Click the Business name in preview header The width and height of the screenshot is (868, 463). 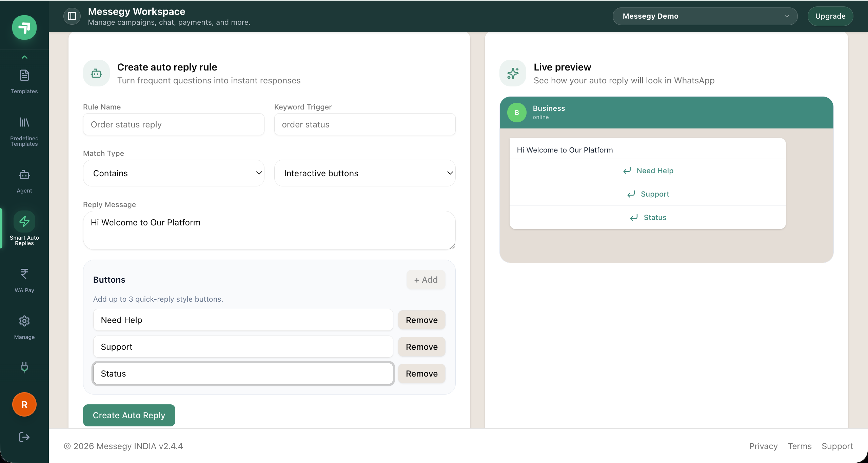pos(549,108)
